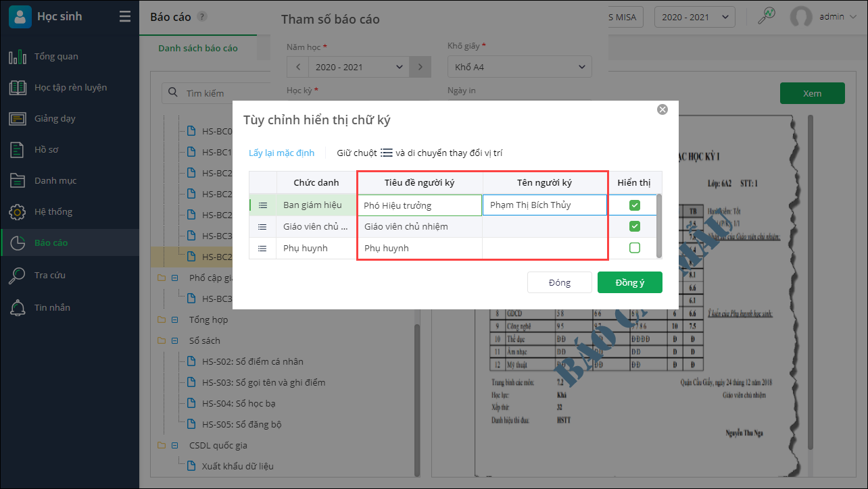Go to previous school year in Năm học
The image size is (868, 489).
coord(297,67)
